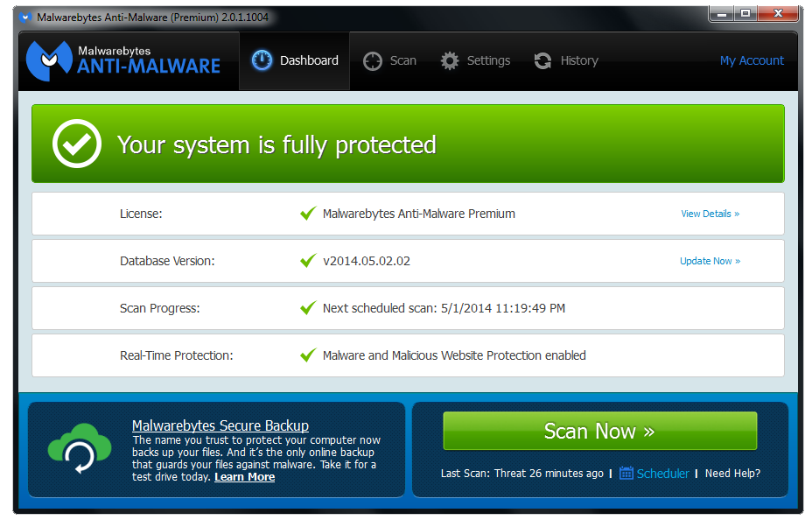
Task: Minimize the Malwarebytes window
Action: [721, 13]
